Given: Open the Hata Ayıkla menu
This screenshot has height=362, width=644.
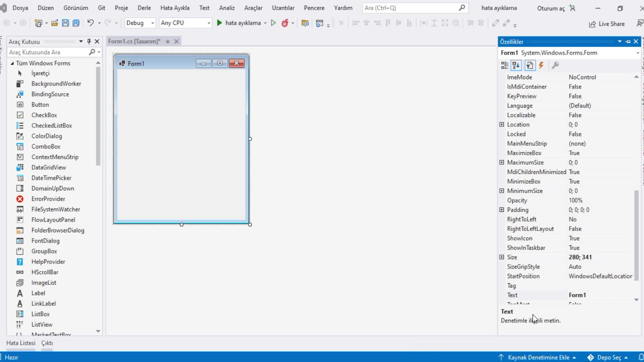Looking at the screenshot, I should tap(175, 8).
